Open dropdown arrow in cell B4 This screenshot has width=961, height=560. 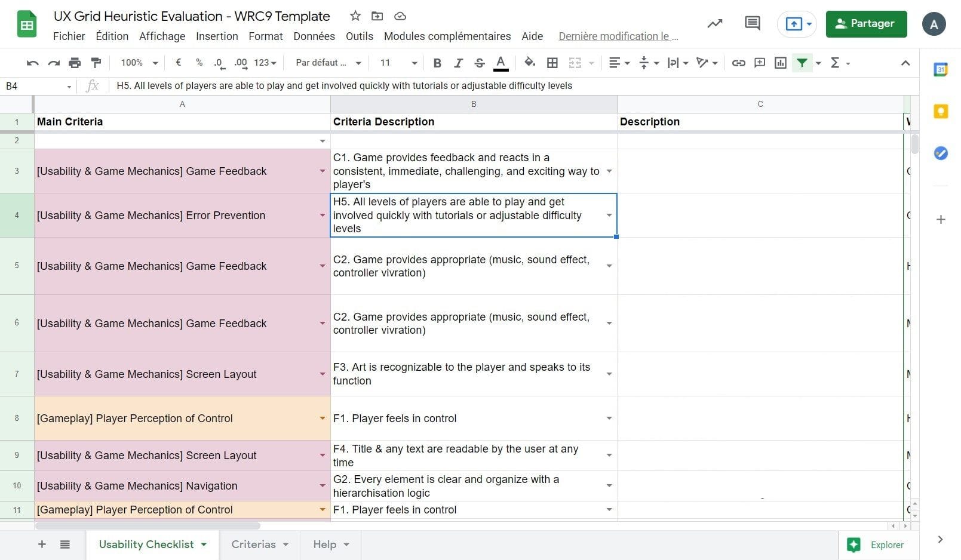pyautogui.click(x=609, y=215)
